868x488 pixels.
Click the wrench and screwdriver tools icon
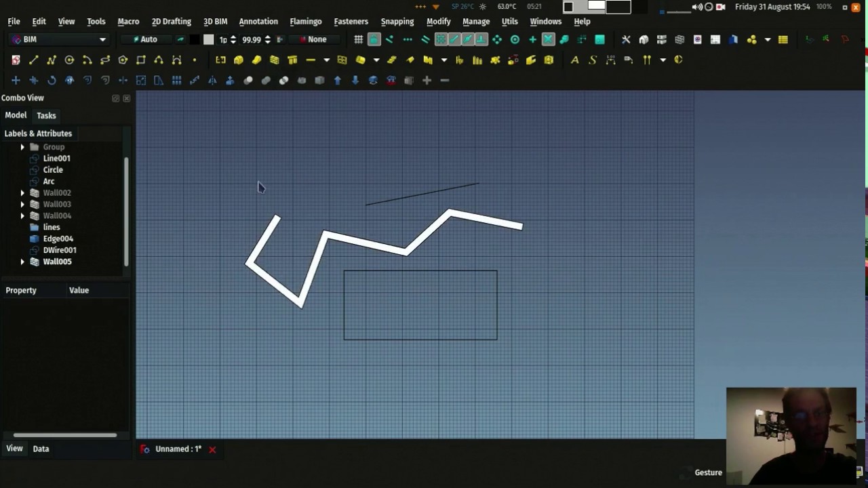click(x=626, y=40)
